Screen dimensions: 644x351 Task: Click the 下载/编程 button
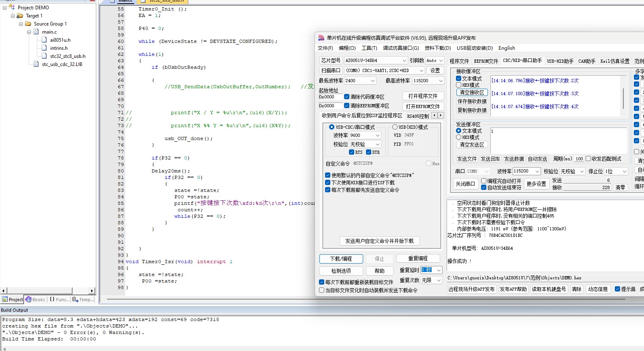click(x=341, y=259)
